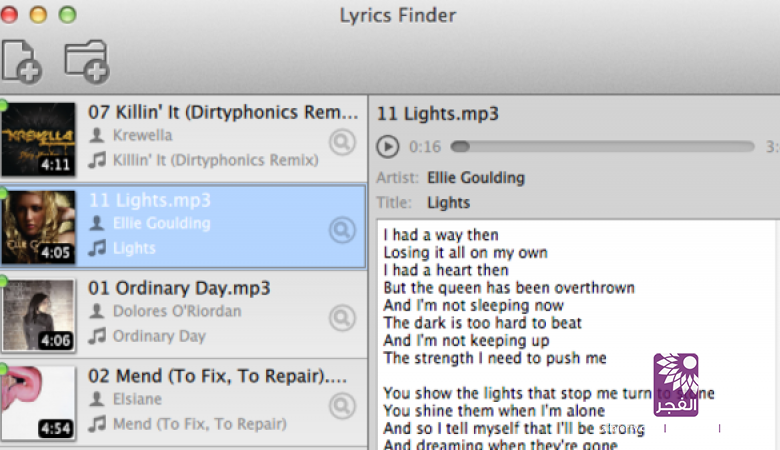Select the Ellie Goulding album thumbnail
Image resolution: width=780 pixels, height=450 pixels.
(38, 227)
